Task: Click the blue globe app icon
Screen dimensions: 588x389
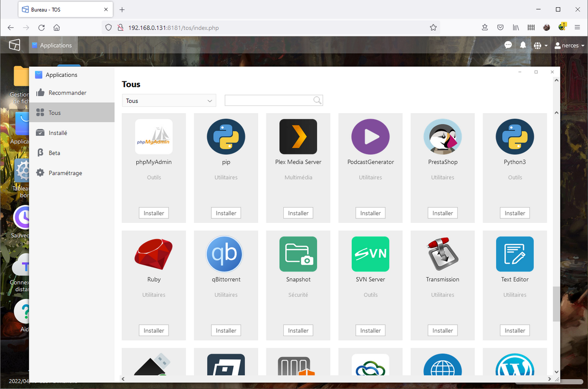Action: coord(442,365)
